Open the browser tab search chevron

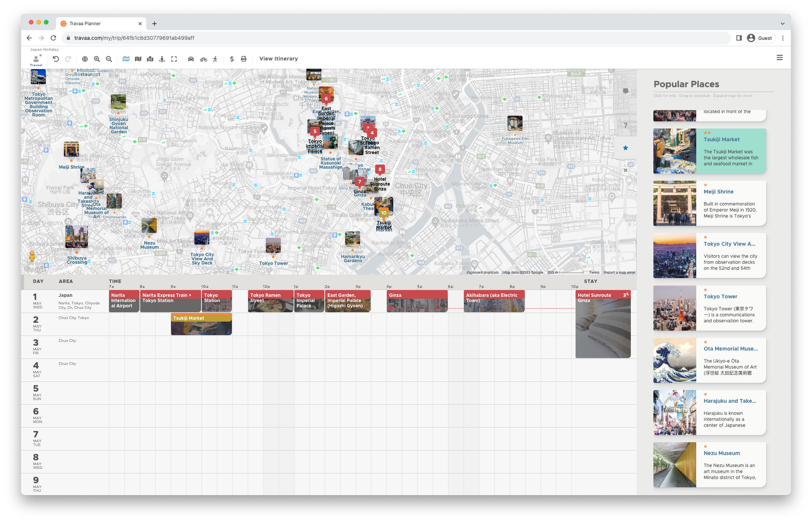tap(783, 24)
